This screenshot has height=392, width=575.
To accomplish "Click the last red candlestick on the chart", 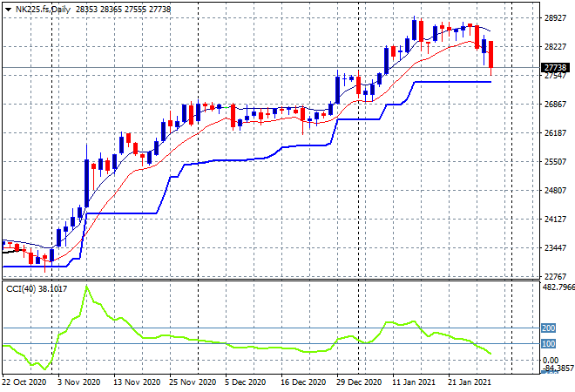I will point(491,54).
